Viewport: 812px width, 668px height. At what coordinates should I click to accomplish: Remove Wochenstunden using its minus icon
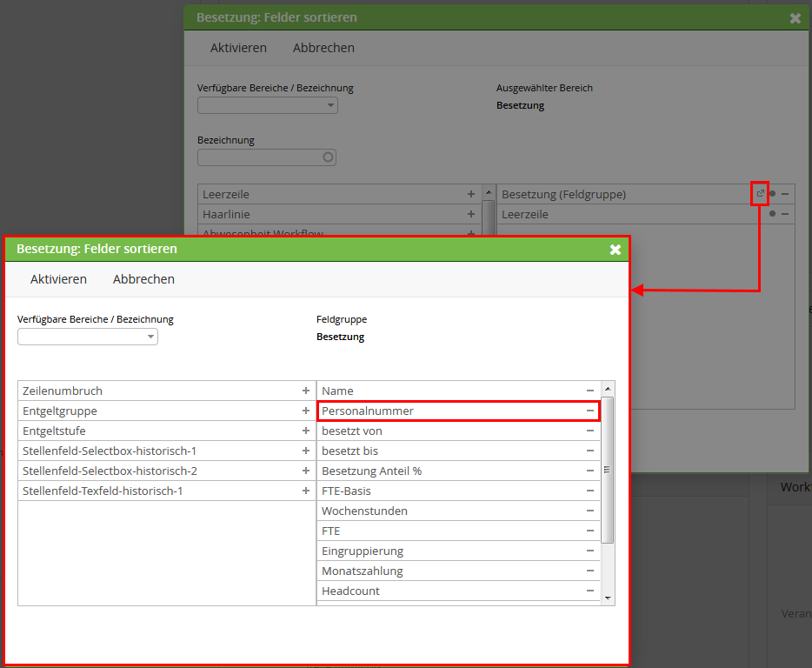(589, 511)
